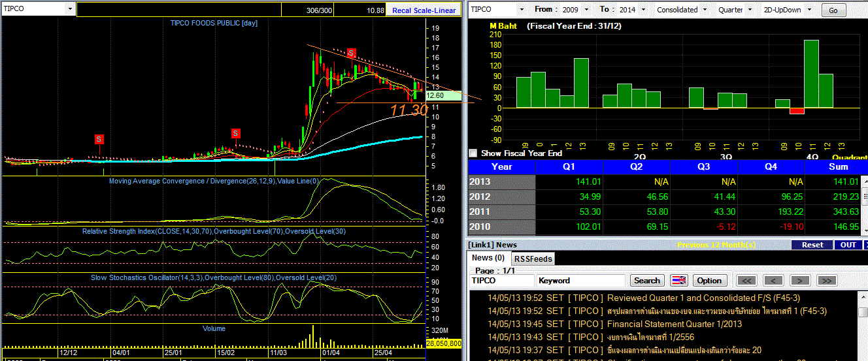Toggle the Thai/English language flag icon

pyautogui.click(x=679, y=281)
